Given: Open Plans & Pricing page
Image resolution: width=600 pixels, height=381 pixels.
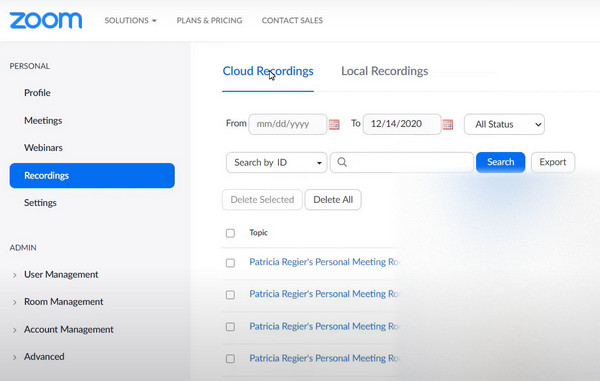Looking at the screenshot, I should (209, 20).
